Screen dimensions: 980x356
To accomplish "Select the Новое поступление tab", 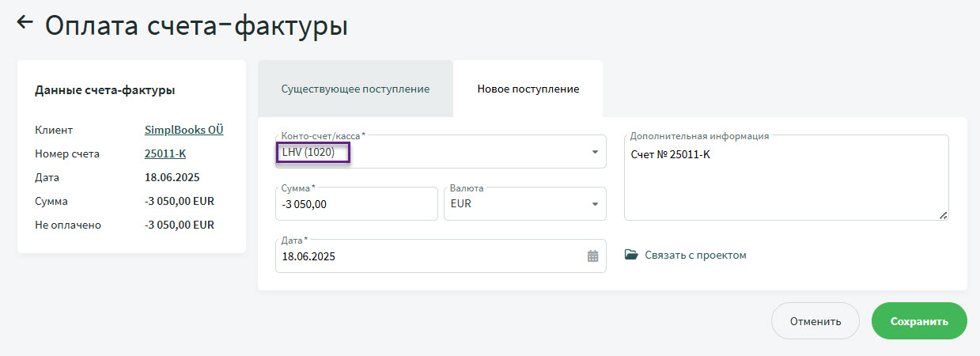I will (x=528, y=89).
